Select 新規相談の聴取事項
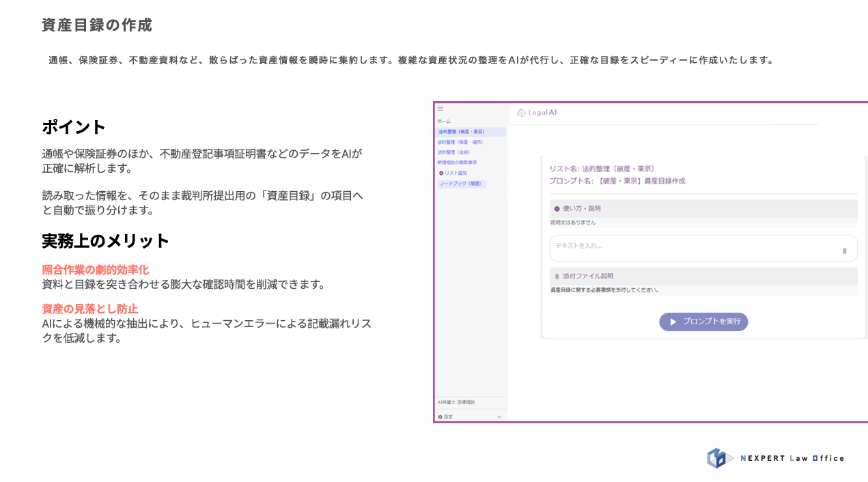 click(x=458, y=162)
